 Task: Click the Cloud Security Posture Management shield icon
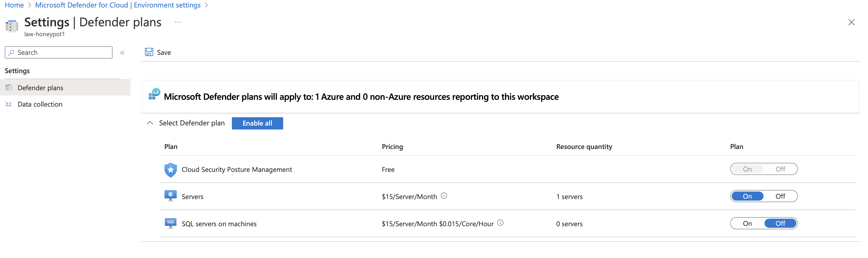coord(170,170)
